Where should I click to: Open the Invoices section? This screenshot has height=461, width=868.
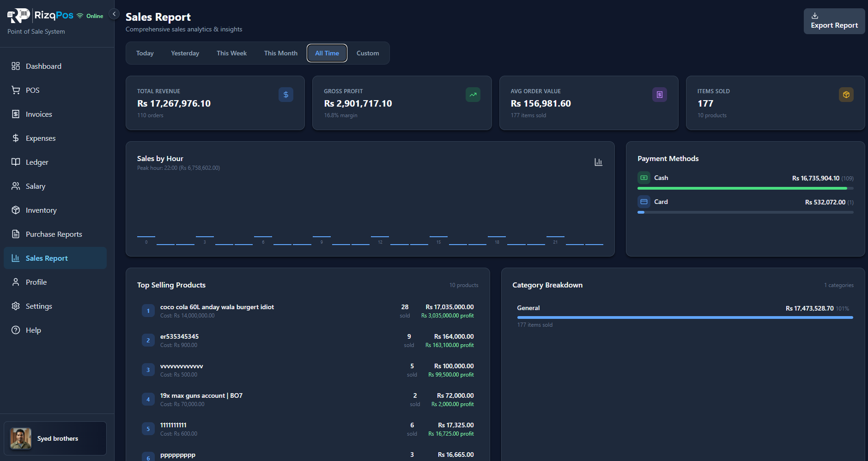[x=38, y=114]
